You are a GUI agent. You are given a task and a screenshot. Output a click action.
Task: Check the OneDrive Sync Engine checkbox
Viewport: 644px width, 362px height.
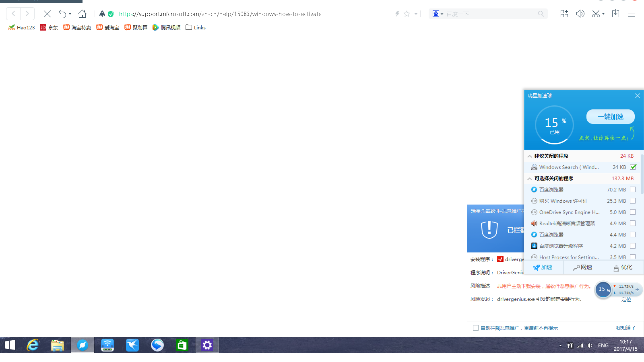point(633,212)
